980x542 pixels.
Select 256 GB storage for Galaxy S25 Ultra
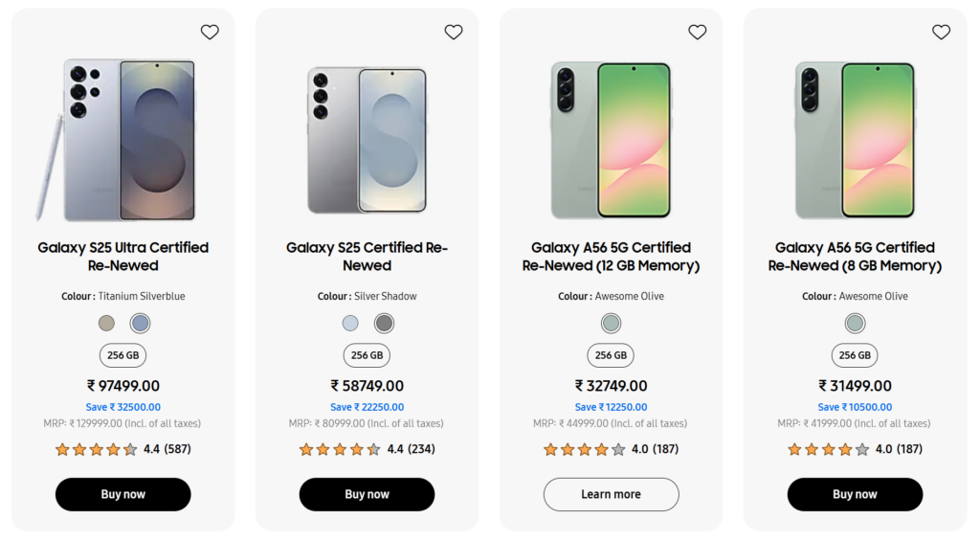click(x=123, y=355)
